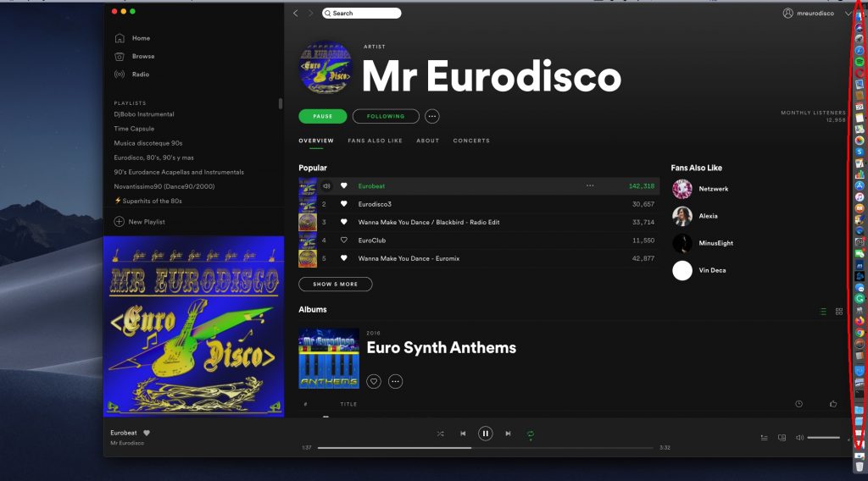Open Euro Synth Anthems album cover
Screen dimensions: 868x481
(329, 359)
